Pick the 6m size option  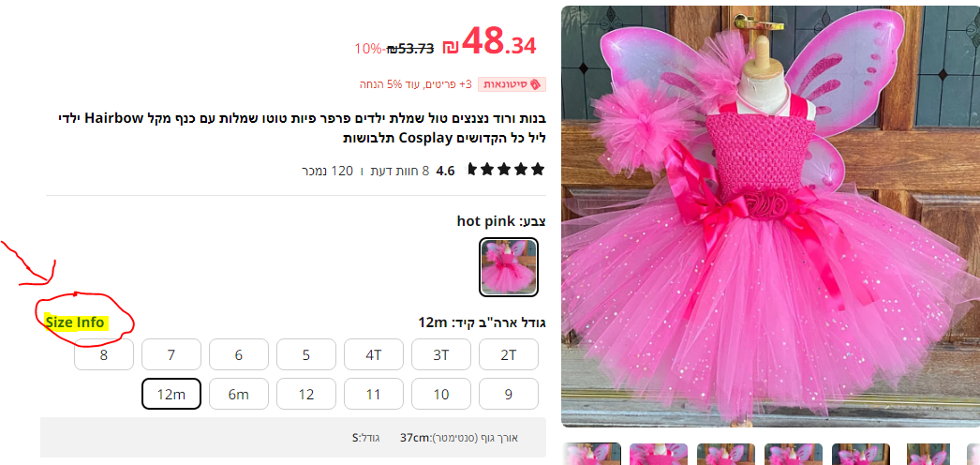tap(239, 394)
